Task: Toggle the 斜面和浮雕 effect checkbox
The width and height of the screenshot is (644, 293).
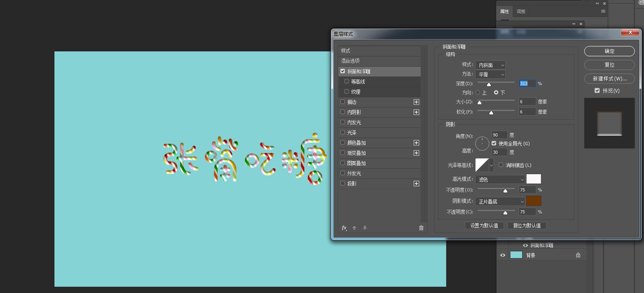Action: tap(343, 71)
